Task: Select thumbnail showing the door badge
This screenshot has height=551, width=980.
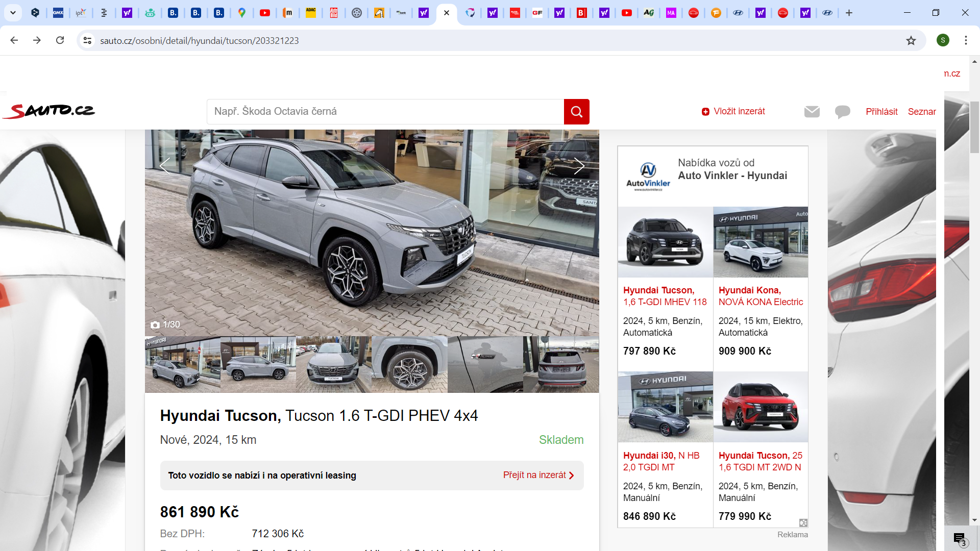Action: (485, 364)
